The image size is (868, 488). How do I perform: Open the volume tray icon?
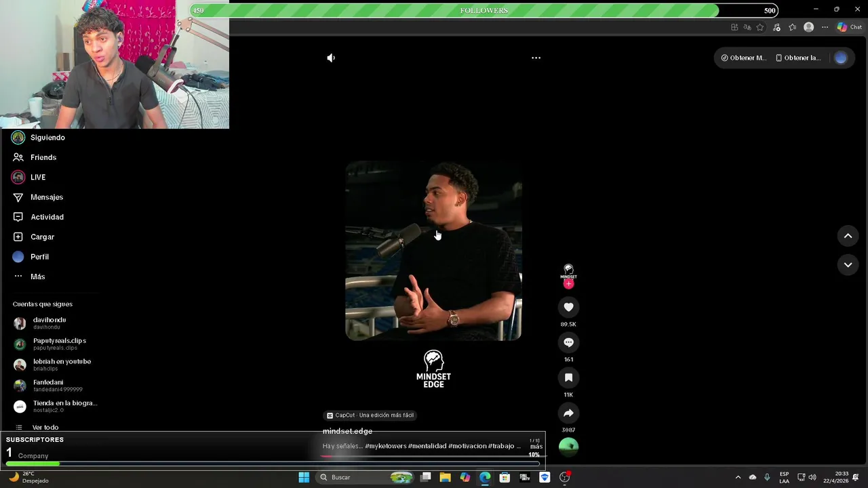812,477
